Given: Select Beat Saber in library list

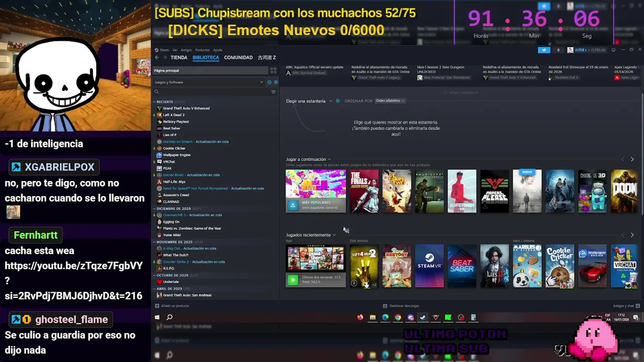Looking at the screenshot, I should click(172, 128).
